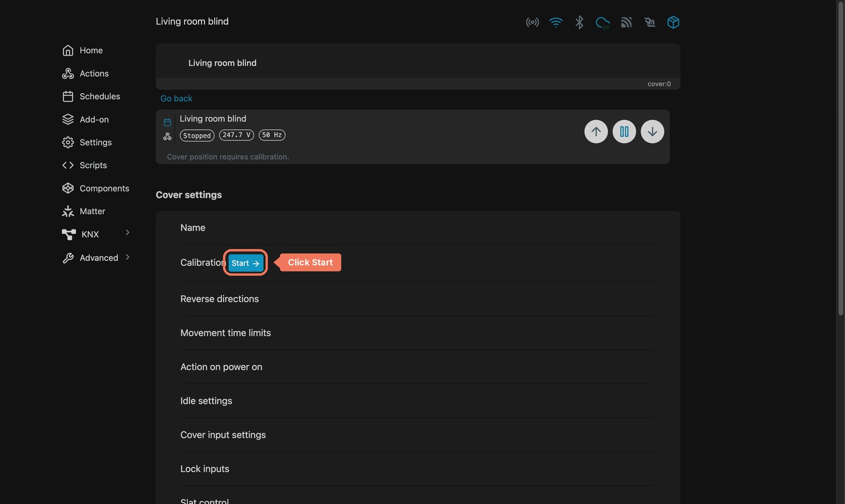
Task: Go to Home in the sidebar
Action: pyautogui.click(x=83, y=51)
